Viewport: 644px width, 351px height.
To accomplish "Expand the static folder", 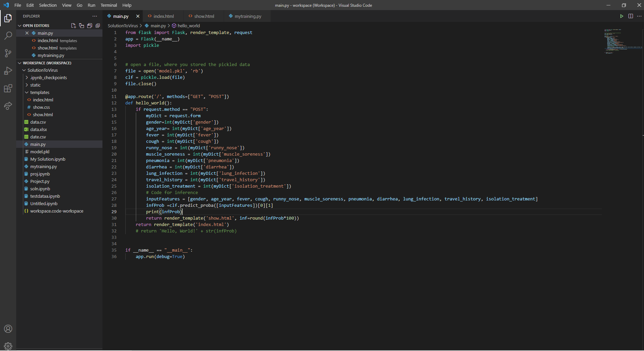I will 27,85.
